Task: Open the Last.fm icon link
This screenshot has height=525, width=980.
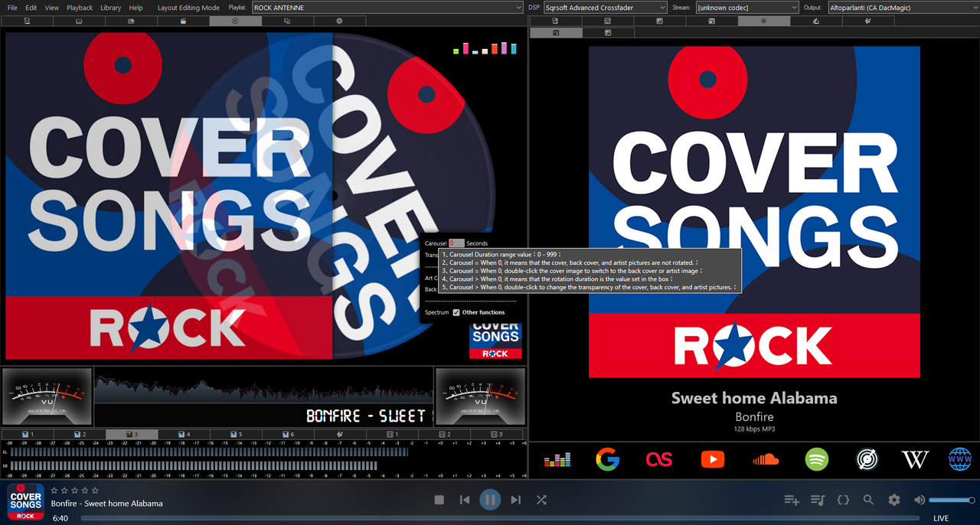Action: (x=658, y=459)
